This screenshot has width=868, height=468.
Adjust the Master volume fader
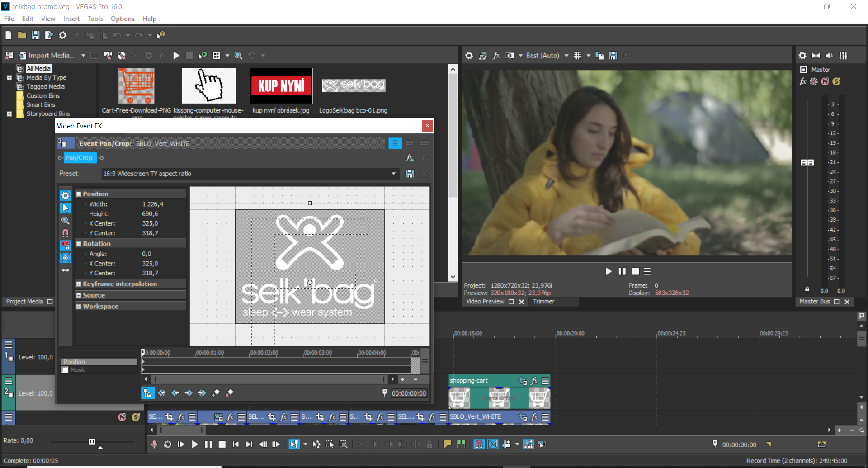pyautogui.click(x=807, y=162)
